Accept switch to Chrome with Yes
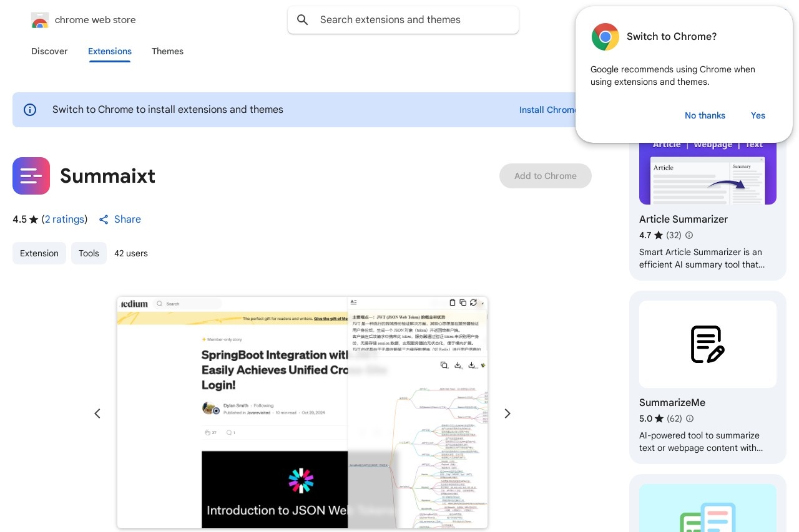 (758, 115)
